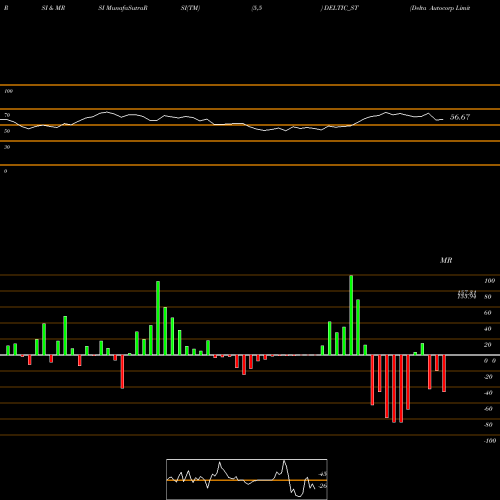500x500 pixels.
Task: Click the -100 label on MR axis
Action: coord(490,441)
